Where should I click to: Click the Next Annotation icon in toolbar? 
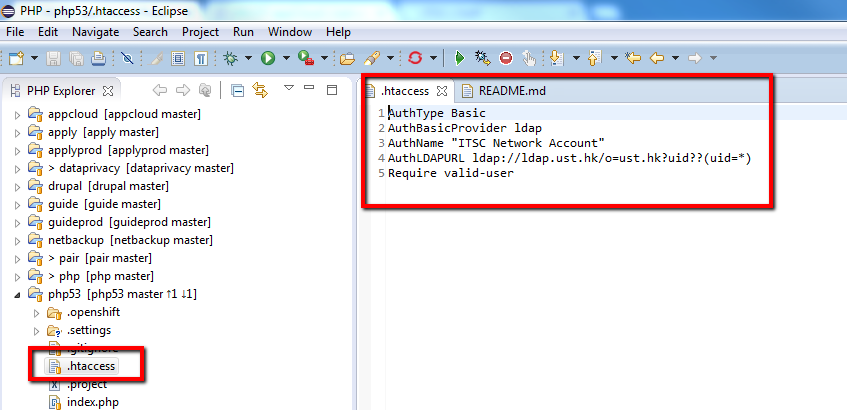[x=557, y=58]
